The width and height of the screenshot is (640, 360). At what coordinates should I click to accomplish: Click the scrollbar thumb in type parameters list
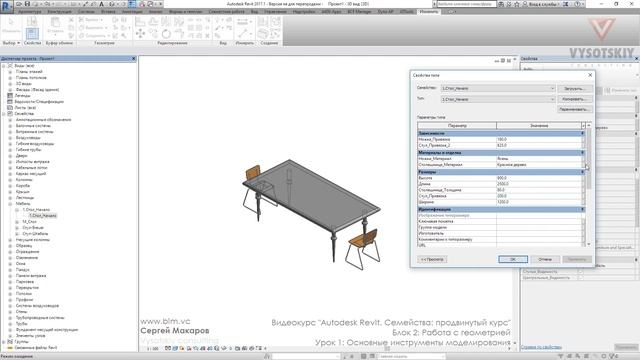(589, 160)
